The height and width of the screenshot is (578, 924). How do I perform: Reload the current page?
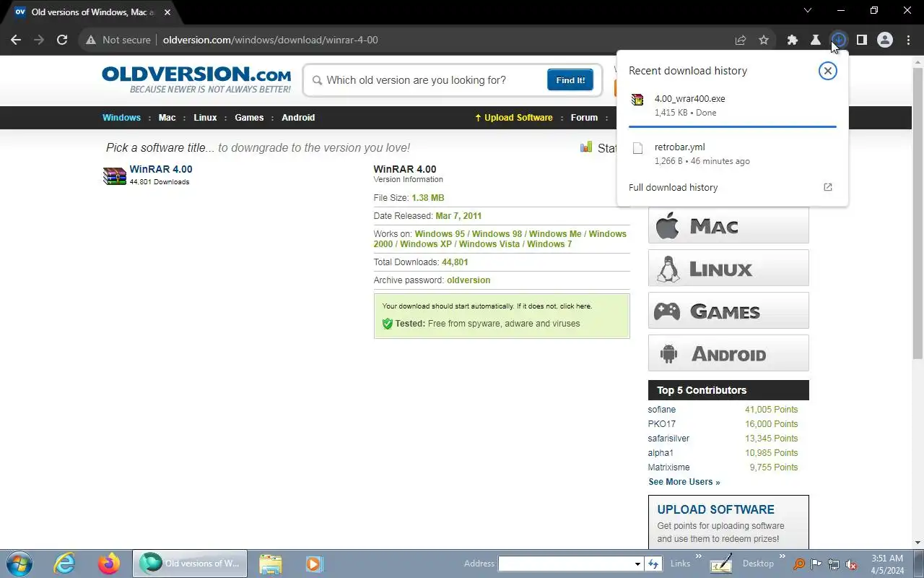62,40
